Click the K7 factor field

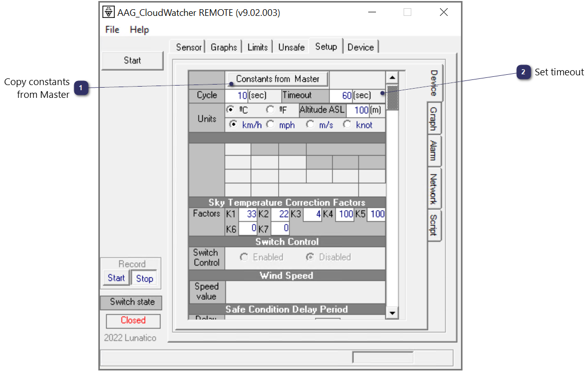[280, 228]
